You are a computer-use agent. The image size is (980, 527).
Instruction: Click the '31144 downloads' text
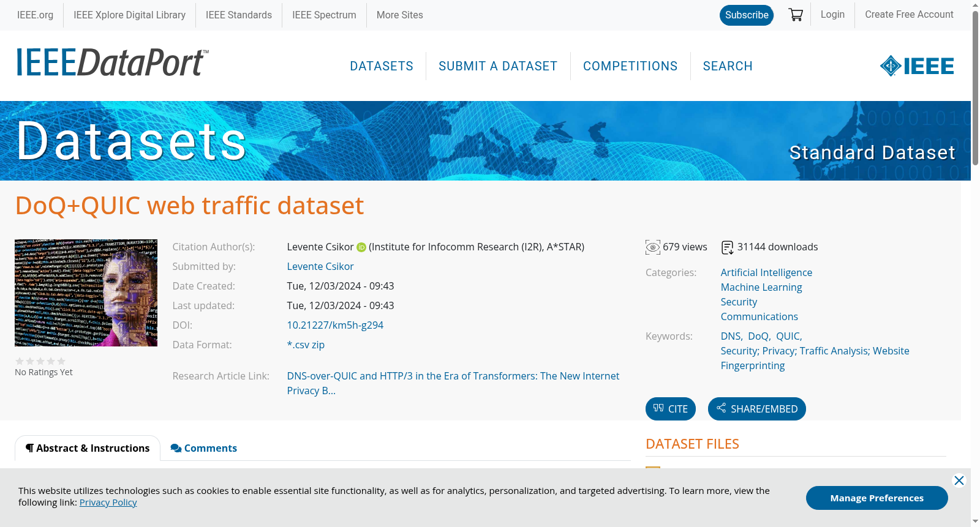coord(777,247)
